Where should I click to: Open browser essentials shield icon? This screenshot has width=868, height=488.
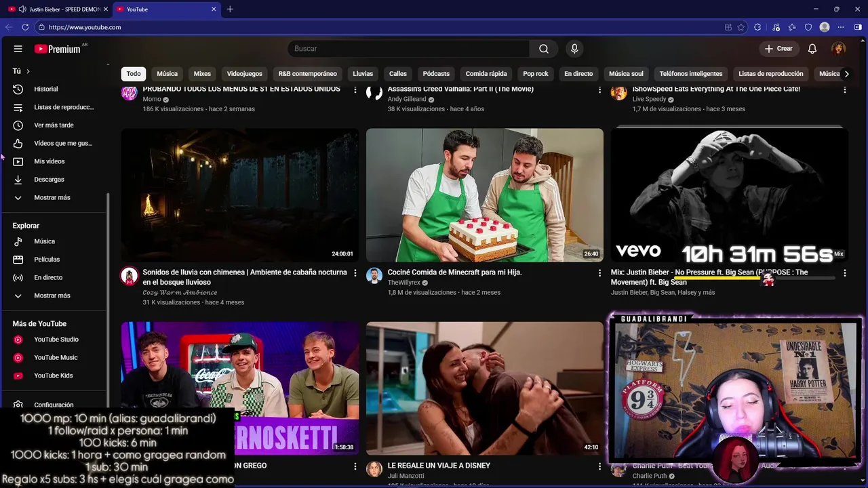(808, 27)
